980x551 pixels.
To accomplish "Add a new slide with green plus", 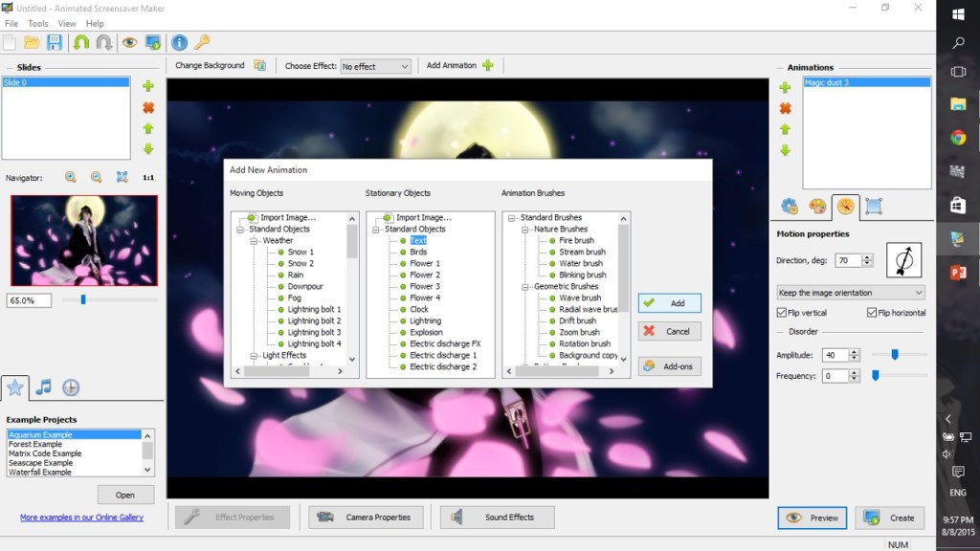I will click(x=148, y=86).
